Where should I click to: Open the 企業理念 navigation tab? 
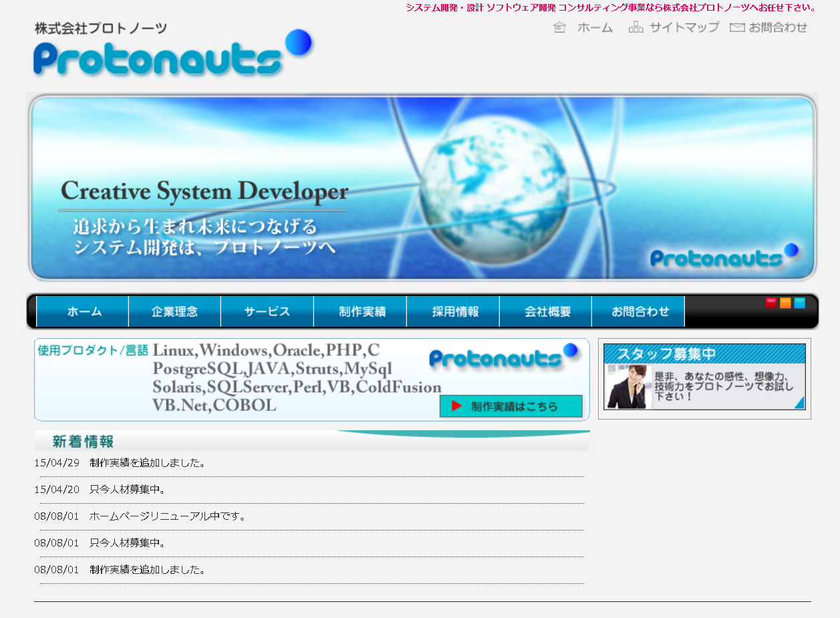pos(174,311)
